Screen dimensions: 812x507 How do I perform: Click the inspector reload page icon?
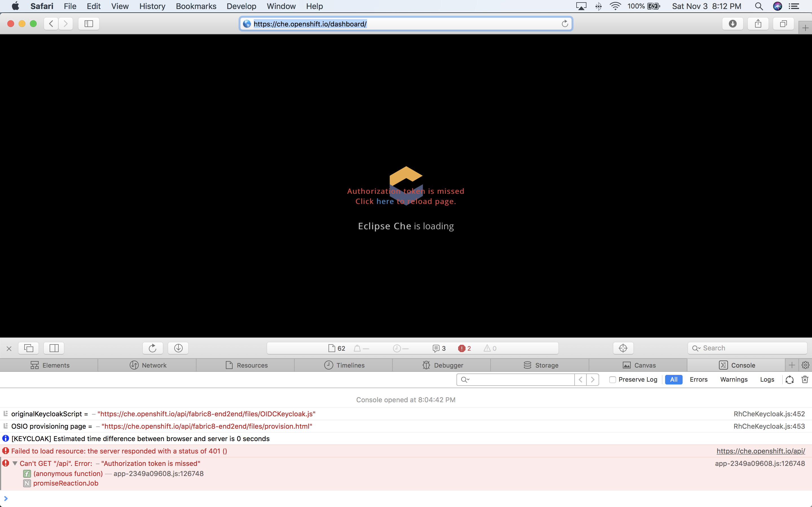point(153,348)
